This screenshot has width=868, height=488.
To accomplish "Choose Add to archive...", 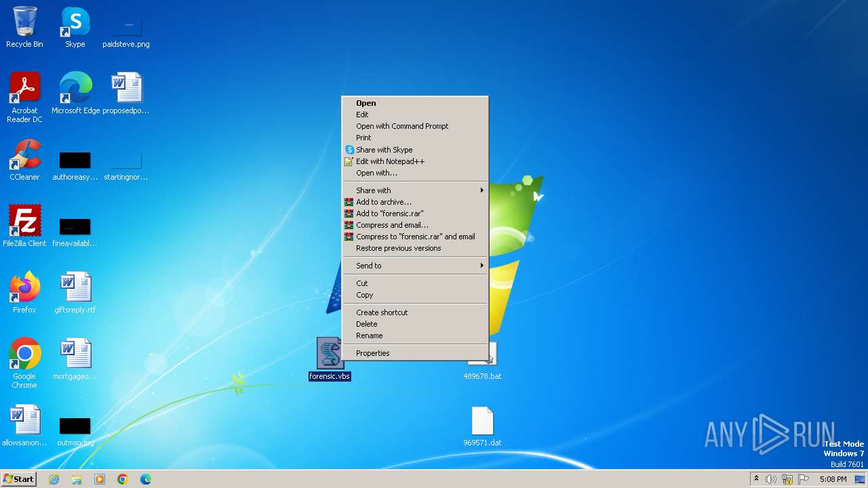I will (414, 202).
